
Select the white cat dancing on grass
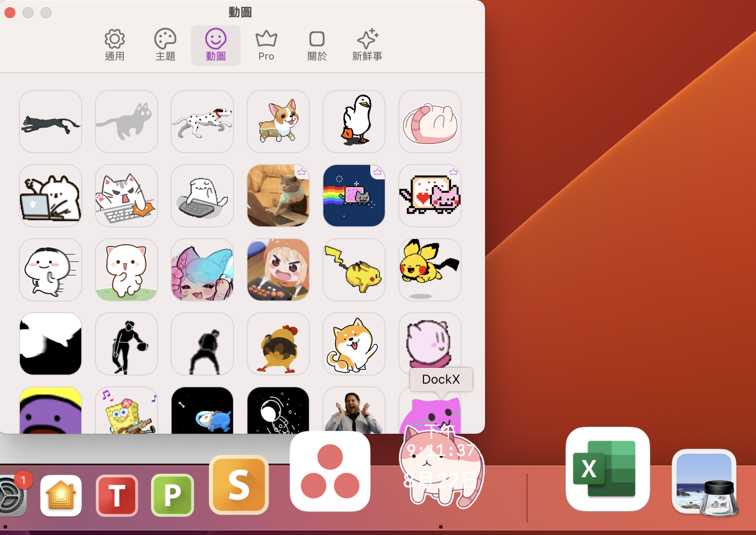point(126,270)
